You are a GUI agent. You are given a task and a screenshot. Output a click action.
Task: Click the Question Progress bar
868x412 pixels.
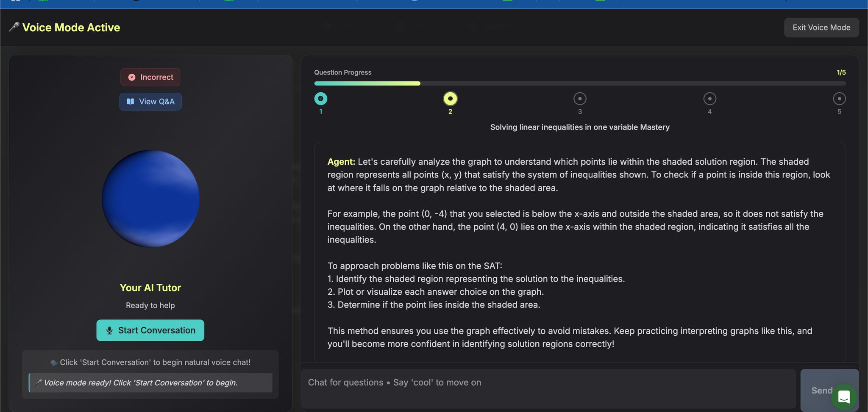point(580,83)
